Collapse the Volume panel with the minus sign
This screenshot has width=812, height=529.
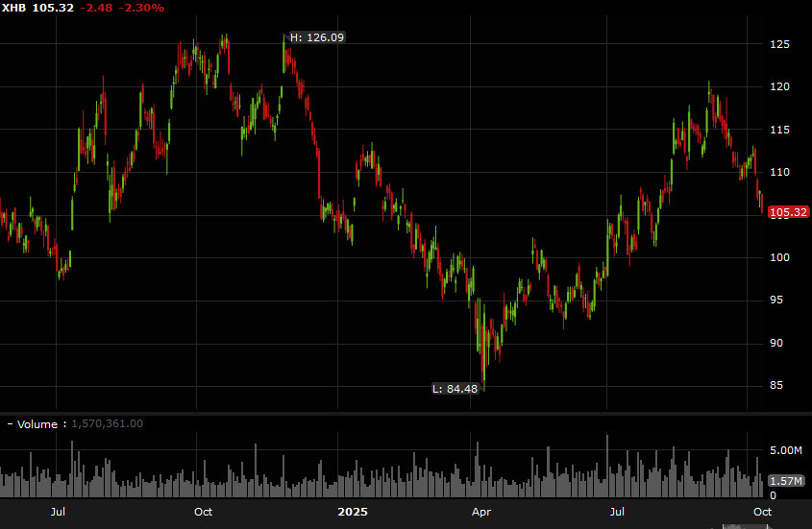click(10, 423)
